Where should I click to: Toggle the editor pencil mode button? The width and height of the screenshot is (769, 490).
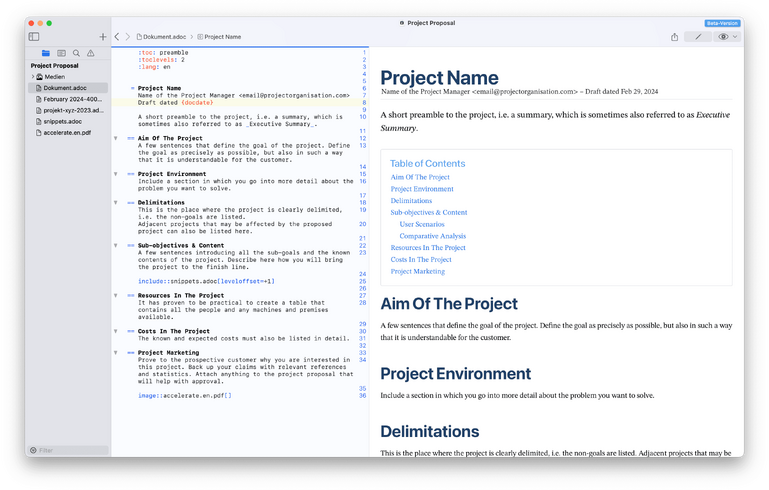(697, 37)
